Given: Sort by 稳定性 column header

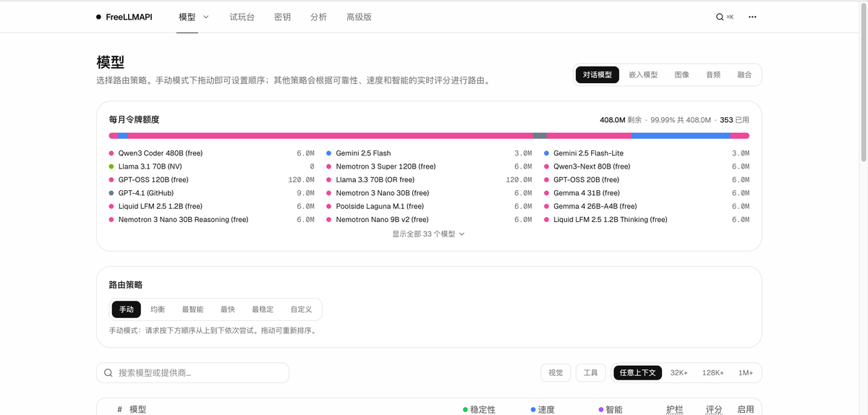Looking at the screenshot, I should [479, 409].
